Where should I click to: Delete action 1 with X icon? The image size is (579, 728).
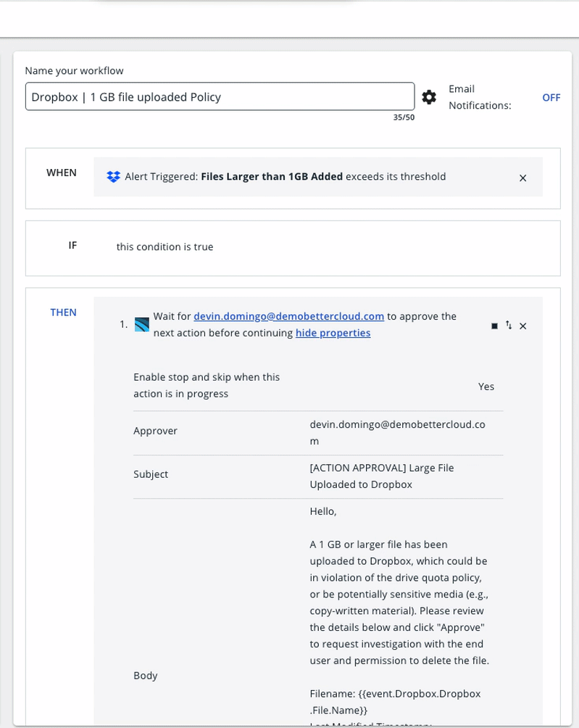coord(523,326)
